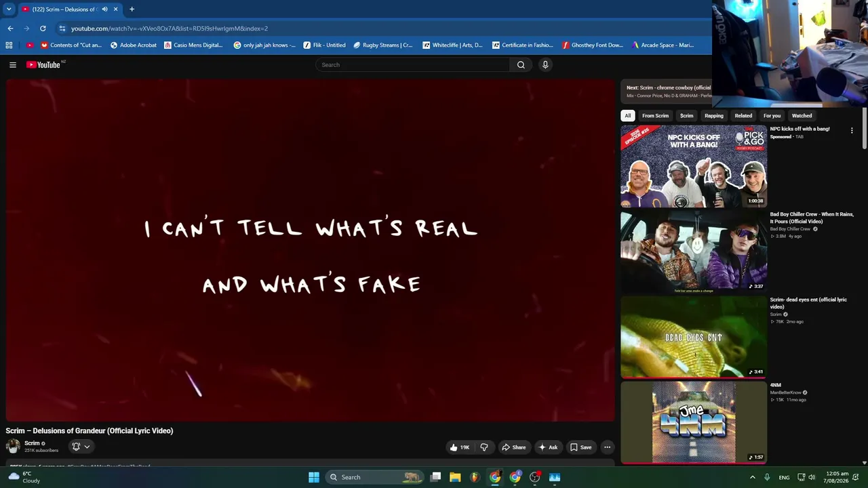This screenshot has height=488, width=868.
Task: Open the dead eyes ent thumbnail
Action: coord(694,337)
